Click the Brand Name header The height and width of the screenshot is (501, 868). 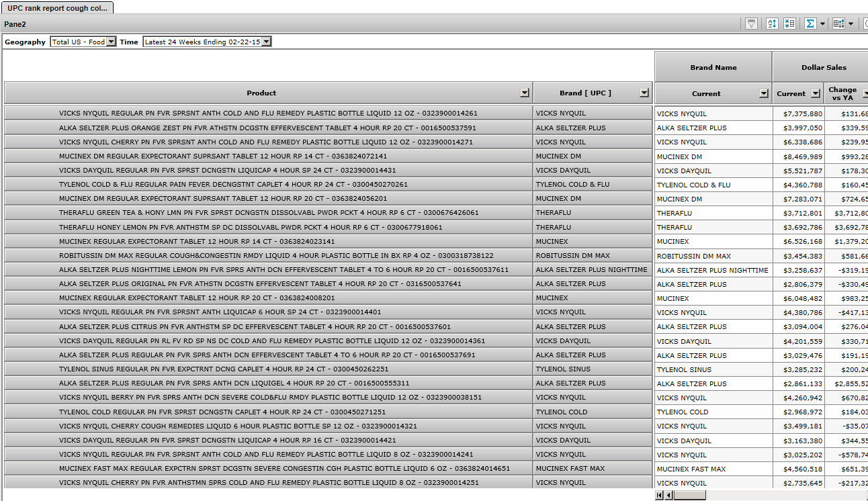(x=713, y=67)
